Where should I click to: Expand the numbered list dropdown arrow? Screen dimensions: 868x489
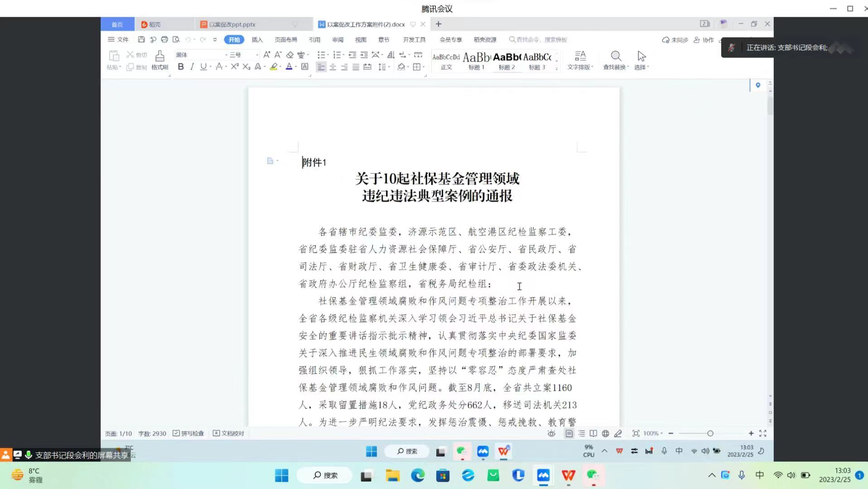344,55
